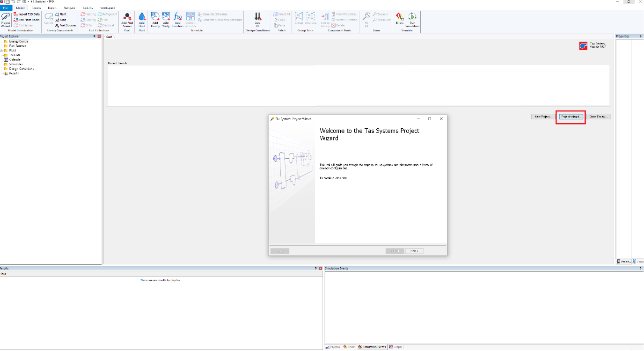Switch to the Add-ins ribbon tab
Screen dimensions: 644x351
[x=88, y=8]
